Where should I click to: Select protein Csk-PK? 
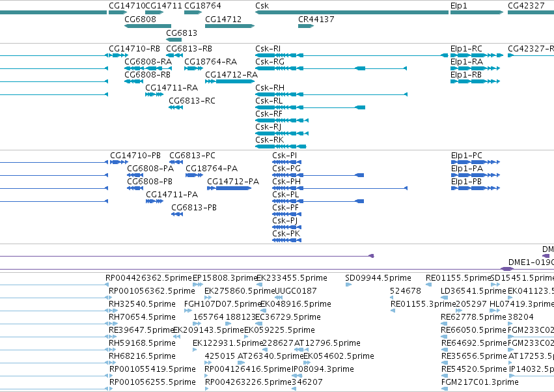tap(286, 234)
